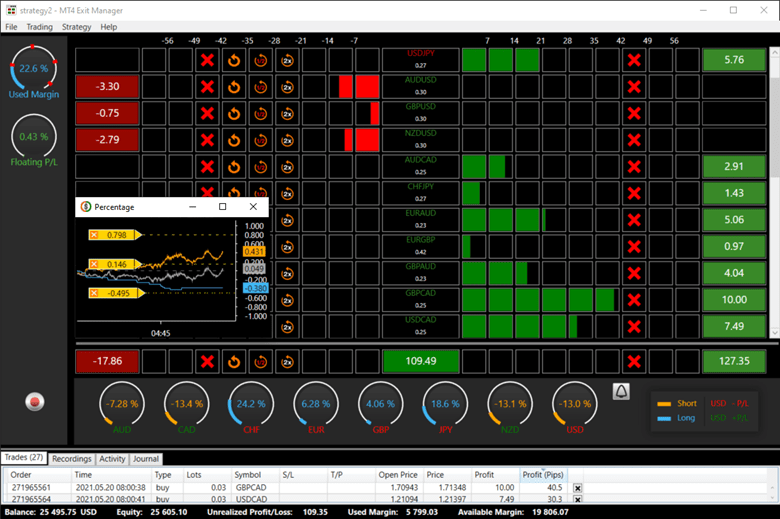Click the GBPCAD symbol cell
780x519 pixels.
pyautogui.click(x=421, y=300)
